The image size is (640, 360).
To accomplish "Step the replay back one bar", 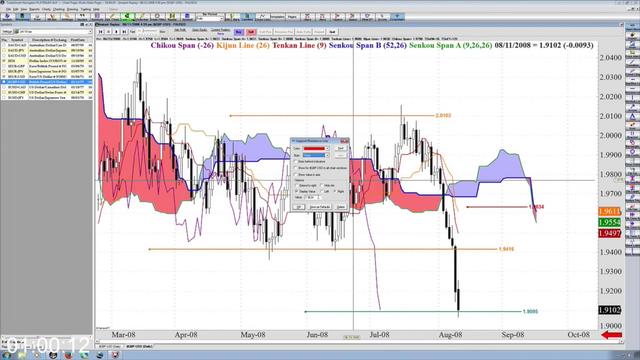I will [x=109, y=31].
